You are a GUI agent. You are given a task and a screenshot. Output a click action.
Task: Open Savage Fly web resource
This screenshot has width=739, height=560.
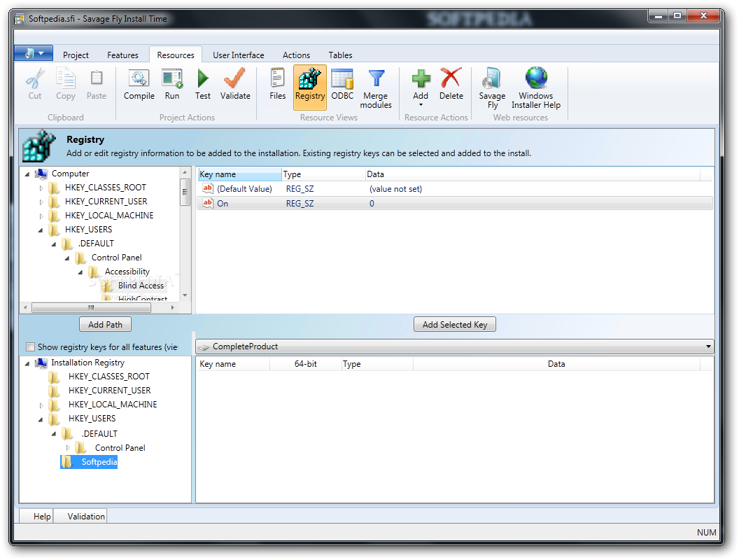tap(491, 78)
